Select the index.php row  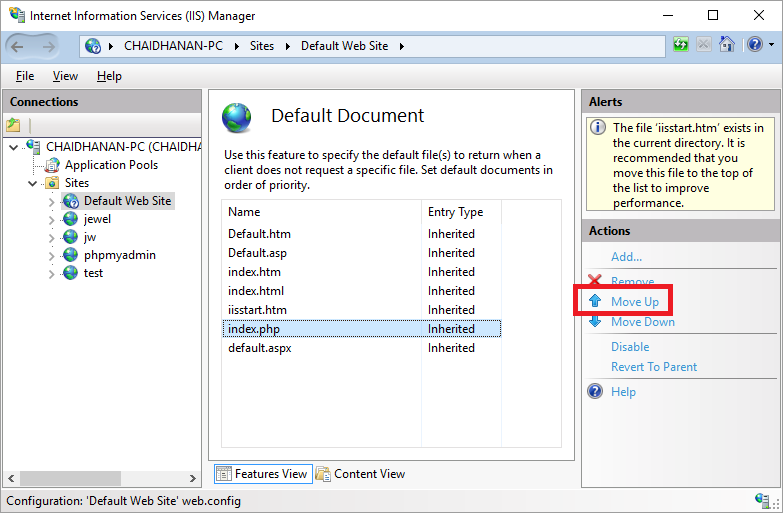(362, 329)
